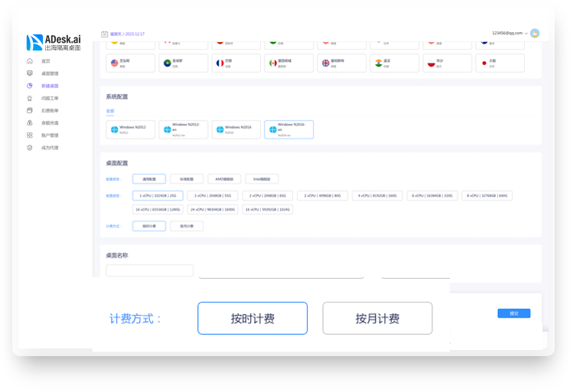Click the calendar icon beside the date

[104, 34]
